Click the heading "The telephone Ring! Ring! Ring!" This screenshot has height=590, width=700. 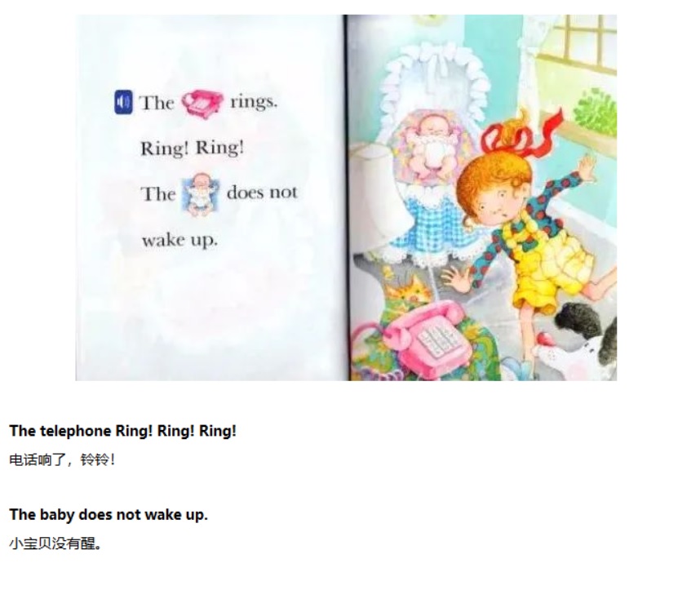(x=122, y=431)
